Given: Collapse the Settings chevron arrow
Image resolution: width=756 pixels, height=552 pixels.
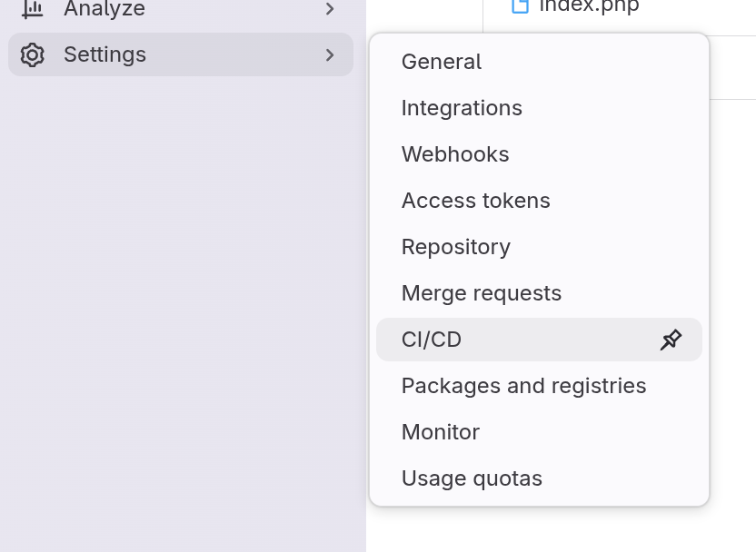Looking at the screenshot, I should 330,55.
